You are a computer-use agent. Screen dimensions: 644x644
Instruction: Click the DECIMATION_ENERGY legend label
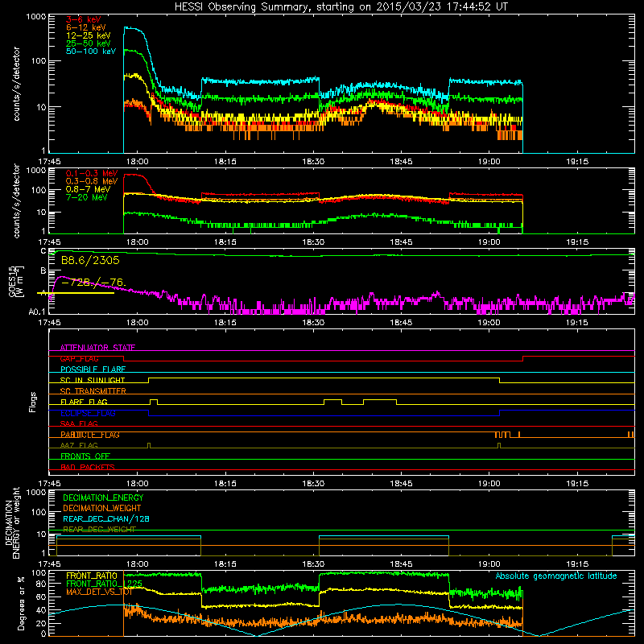tap(103, 497)
